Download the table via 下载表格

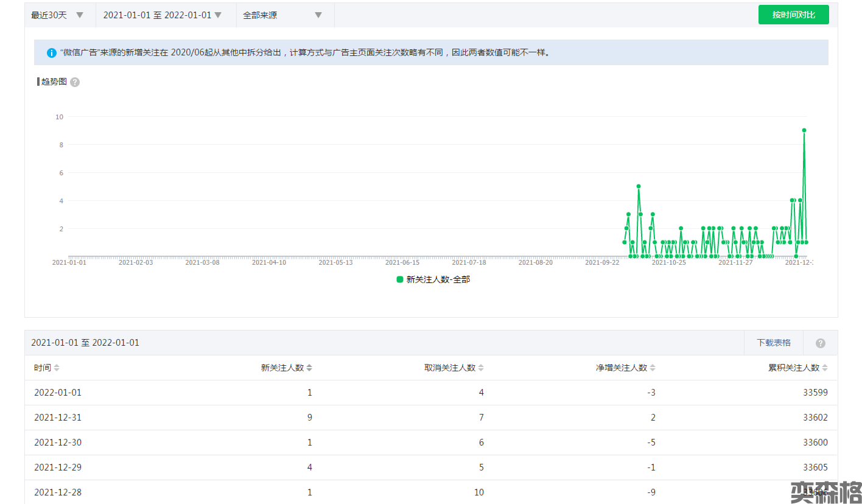(x=773, y=343)
